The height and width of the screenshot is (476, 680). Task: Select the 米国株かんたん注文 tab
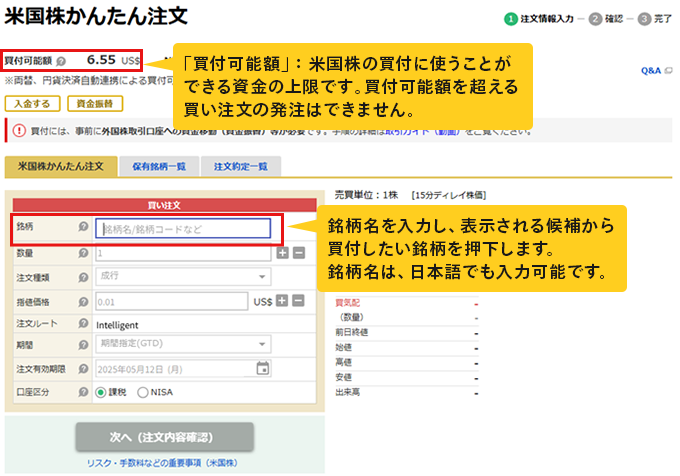(x=58, y=166)
